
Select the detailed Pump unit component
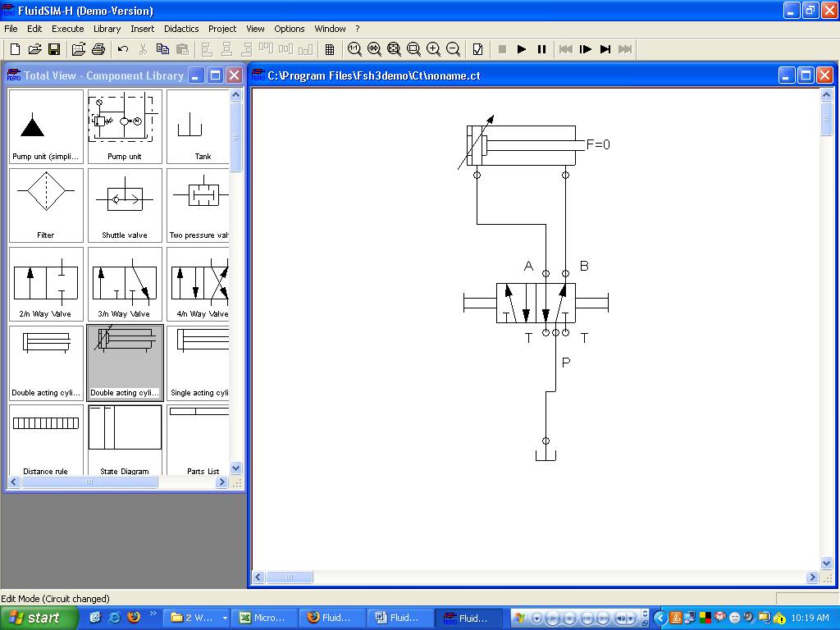pyautogui.click(x=125, y=126)
